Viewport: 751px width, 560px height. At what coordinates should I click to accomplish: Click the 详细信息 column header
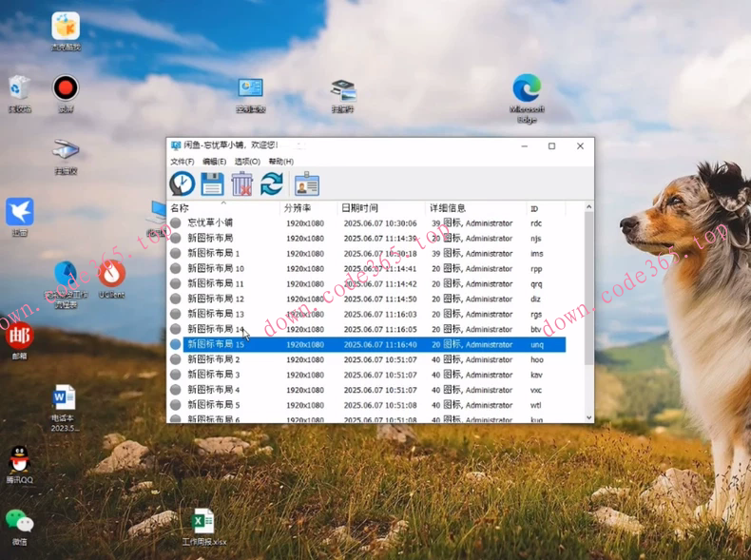click(475, 208)
